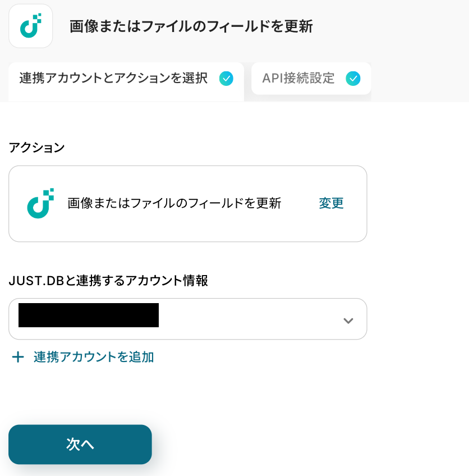This screenshot has width=469, height=476.
Task: Click the JUST.DBと連携するアカウント情報 label
Action: coord(108,281)
